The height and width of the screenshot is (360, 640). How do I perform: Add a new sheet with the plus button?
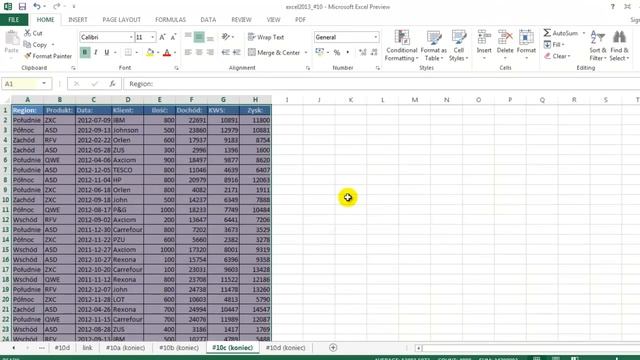pos(333,348)
